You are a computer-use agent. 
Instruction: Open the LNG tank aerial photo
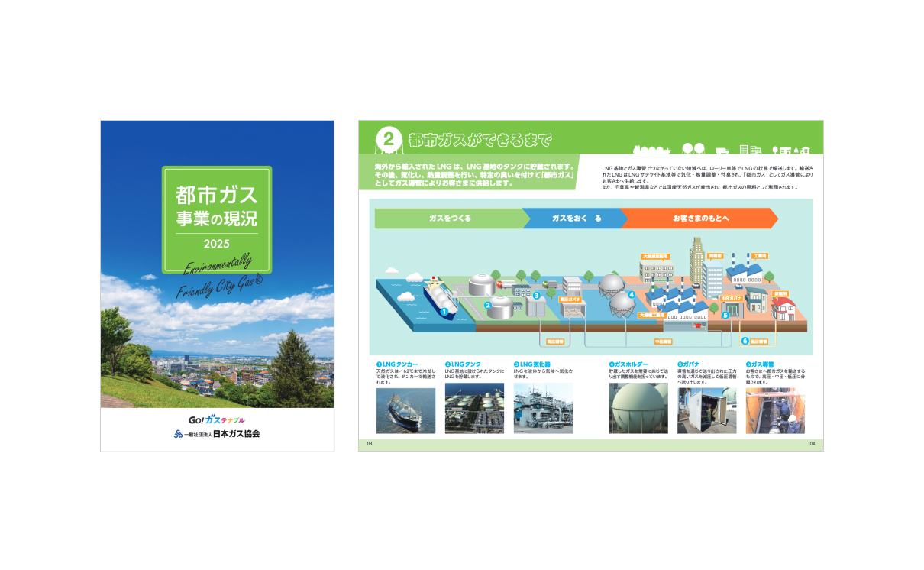point(474,409)
